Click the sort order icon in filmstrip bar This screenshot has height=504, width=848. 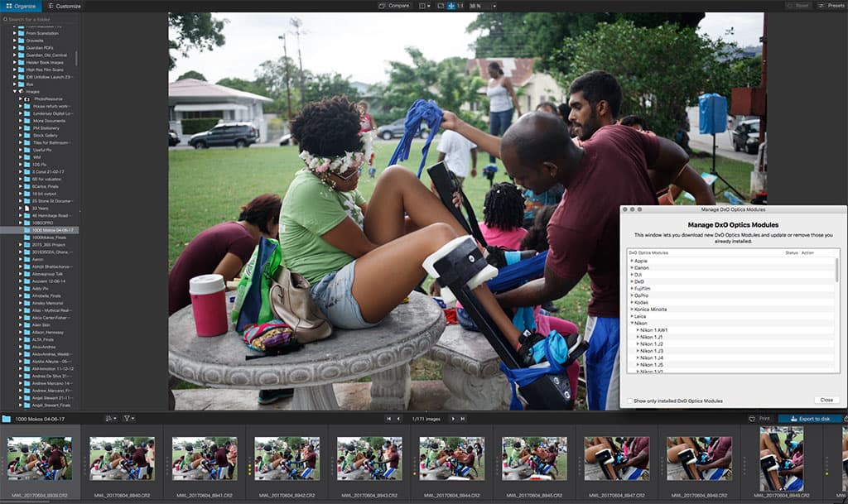[x=110, y=419]
